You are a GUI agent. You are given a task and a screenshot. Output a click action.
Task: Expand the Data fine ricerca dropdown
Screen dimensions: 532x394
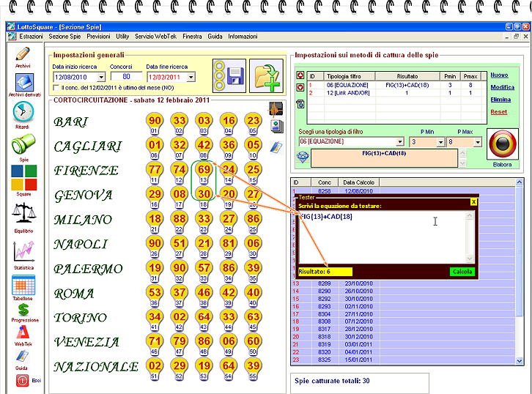click(191, 78)
